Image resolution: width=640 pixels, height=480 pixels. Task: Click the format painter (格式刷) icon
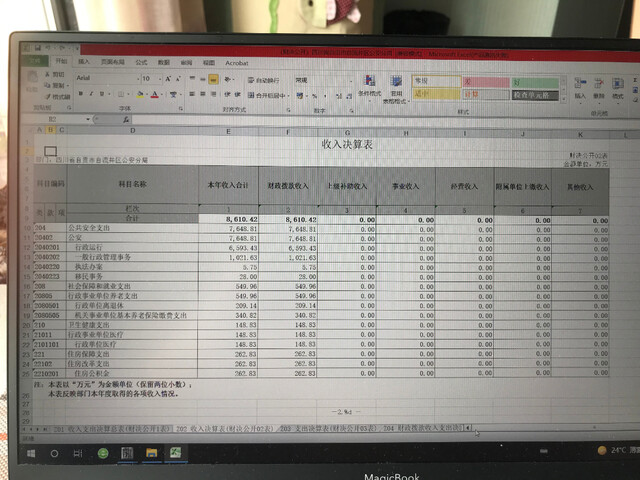coord(60,96)
